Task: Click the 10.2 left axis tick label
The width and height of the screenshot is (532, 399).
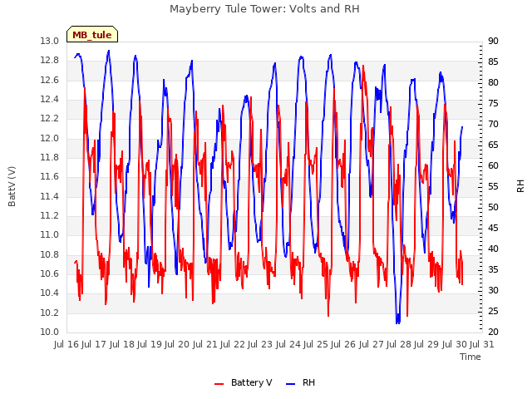Action: click(49, 313)
